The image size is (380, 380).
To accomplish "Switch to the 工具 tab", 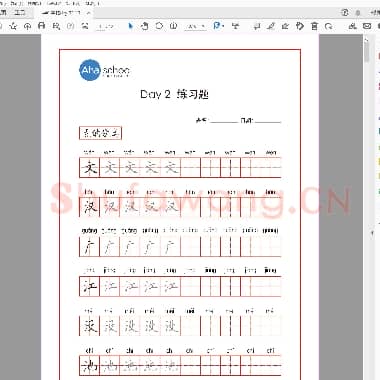I will pos(20,13).
